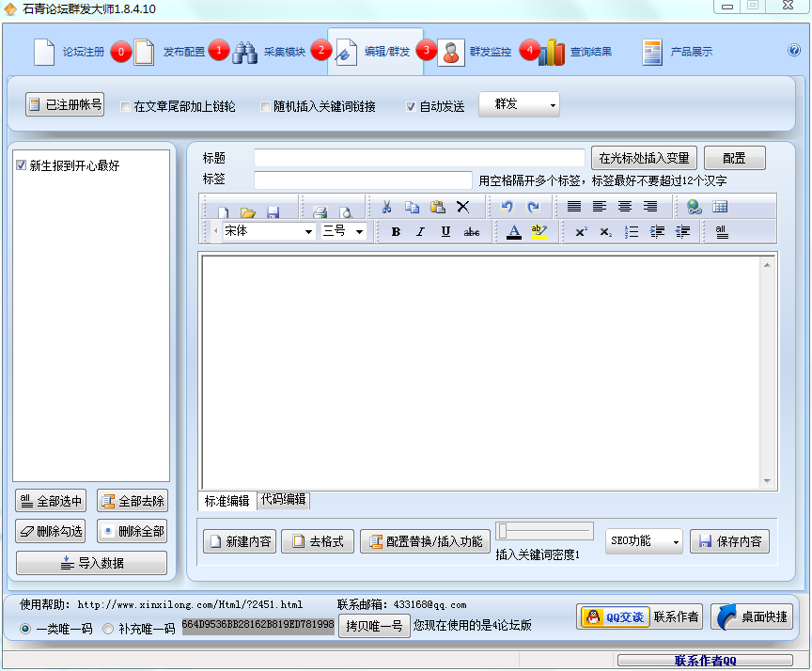Click the 保存内容 save content button

coord(728,541)
